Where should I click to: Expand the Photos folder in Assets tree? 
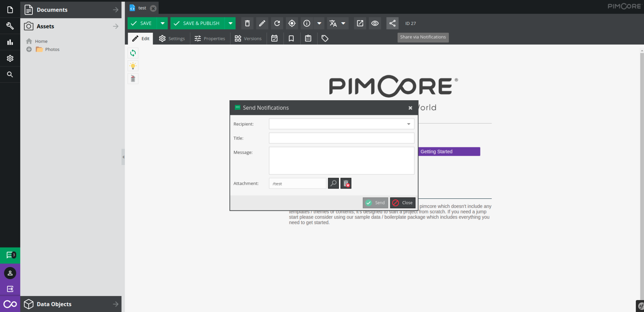(29, 49)
